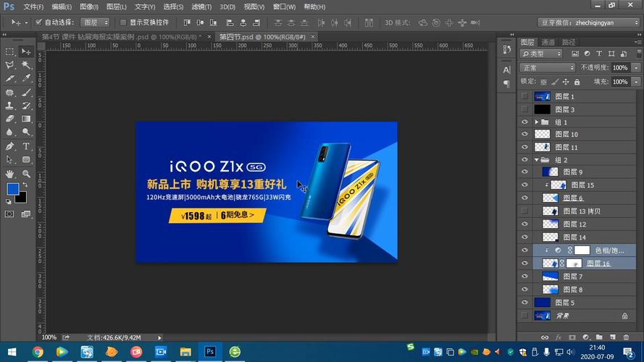Viewport: 644px width, 362px height.
Task: Select the Path Selection tool
Action: [x=10, y=160]
